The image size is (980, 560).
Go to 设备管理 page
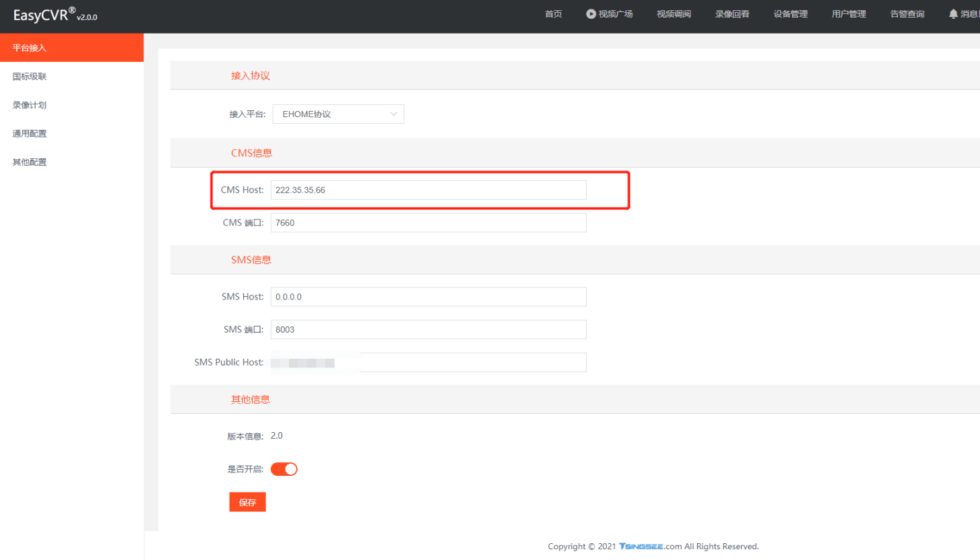tap(790, 14)
